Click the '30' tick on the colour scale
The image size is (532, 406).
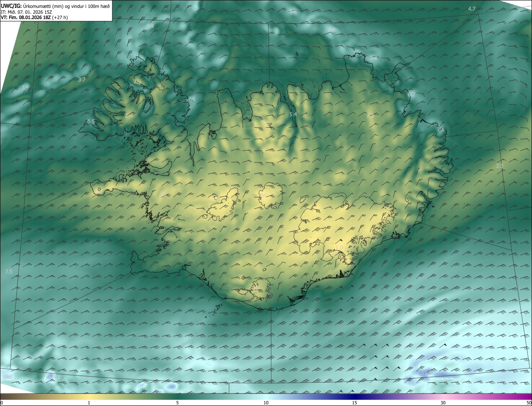coord(443,403)
